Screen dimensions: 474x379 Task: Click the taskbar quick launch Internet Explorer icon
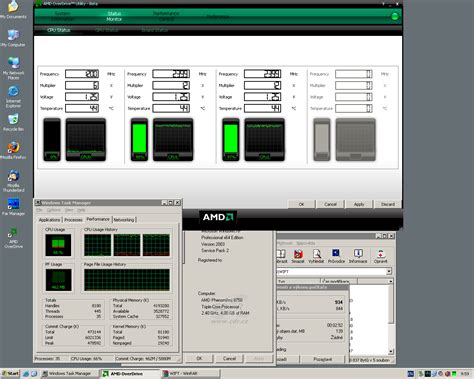26,374
